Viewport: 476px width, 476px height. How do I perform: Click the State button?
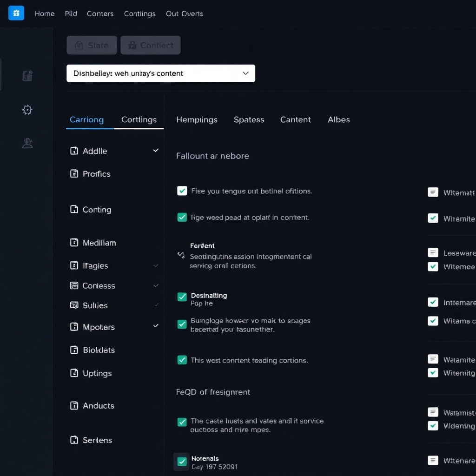coord(92,45)
